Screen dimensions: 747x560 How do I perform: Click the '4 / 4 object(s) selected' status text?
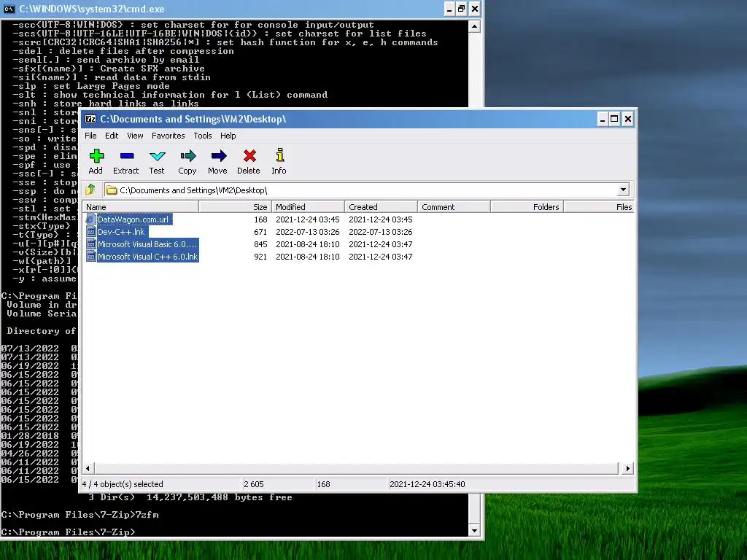point(123,484)
